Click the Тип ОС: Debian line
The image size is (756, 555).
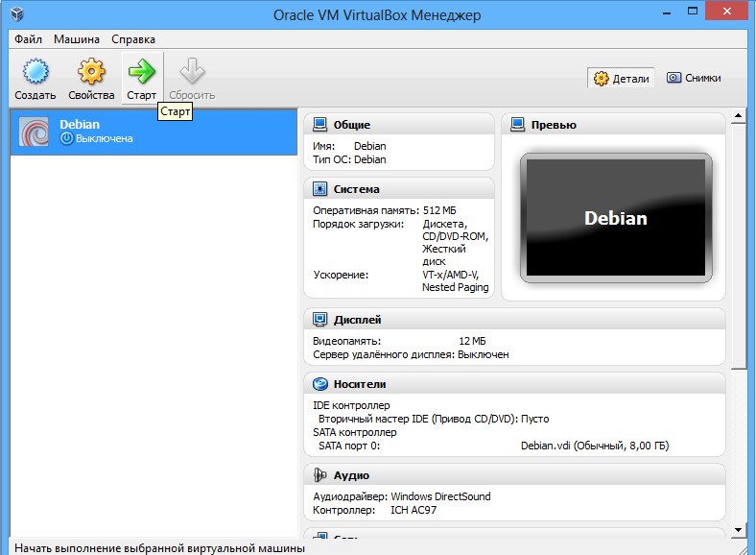349,159
